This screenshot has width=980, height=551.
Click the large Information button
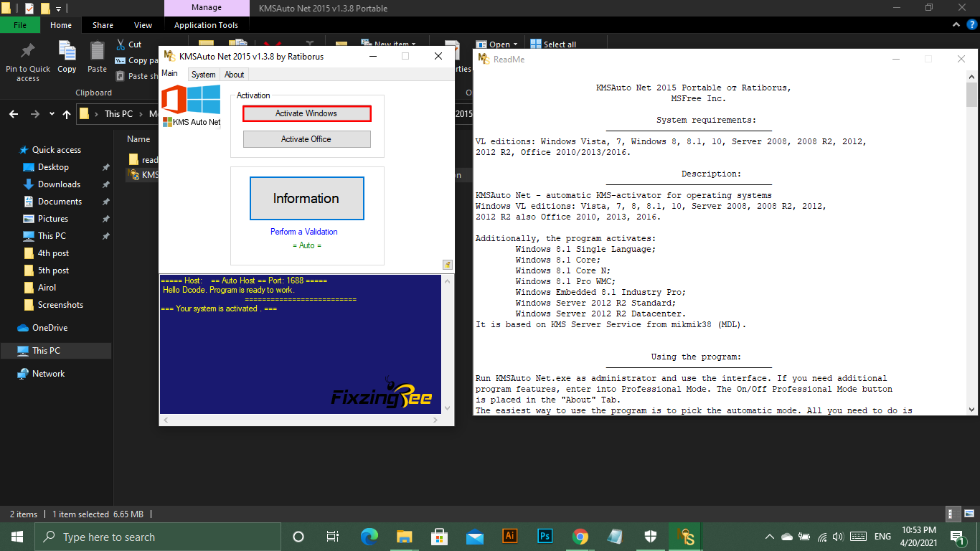click(306, 198)
